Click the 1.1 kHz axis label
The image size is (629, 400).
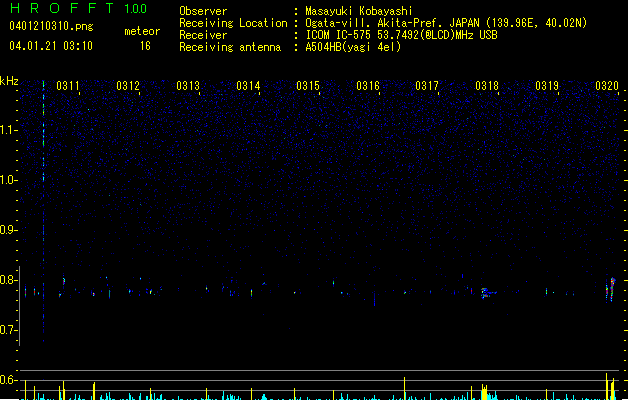tap(8, 130)
